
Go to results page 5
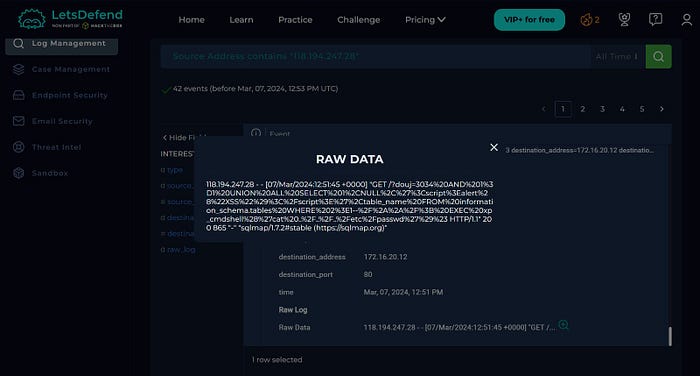(642, 109)
